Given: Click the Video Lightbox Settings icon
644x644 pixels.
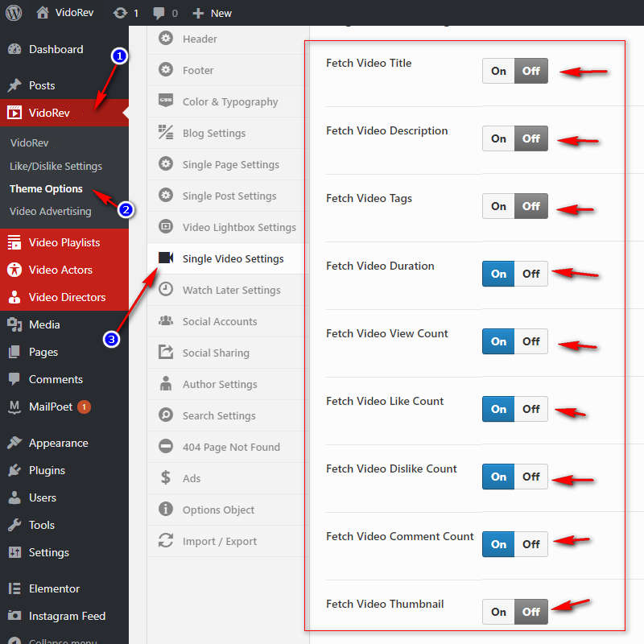Looking at the screenshot, I should 166,227.
